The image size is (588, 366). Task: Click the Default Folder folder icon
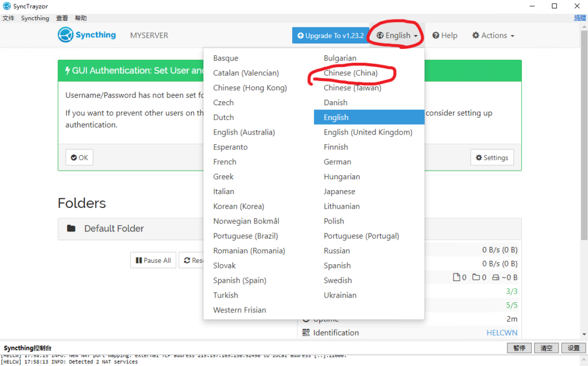pos(71,228)
